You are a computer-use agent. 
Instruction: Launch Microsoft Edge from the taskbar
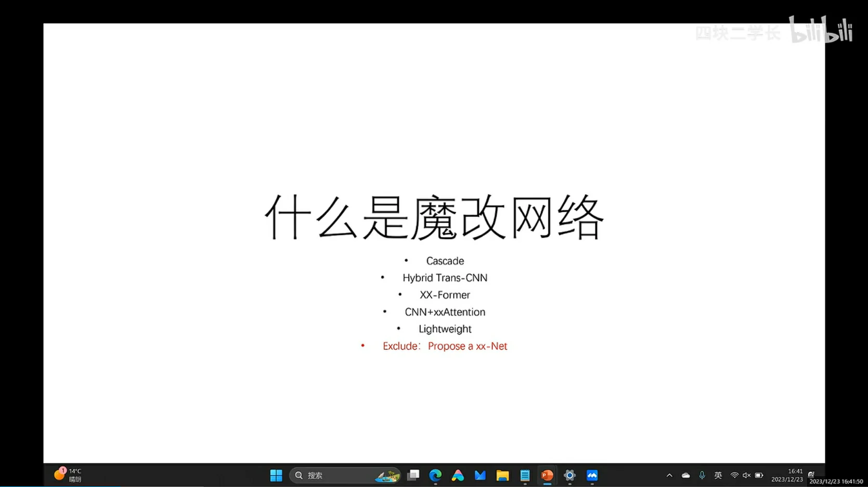[x=435, y=475]
